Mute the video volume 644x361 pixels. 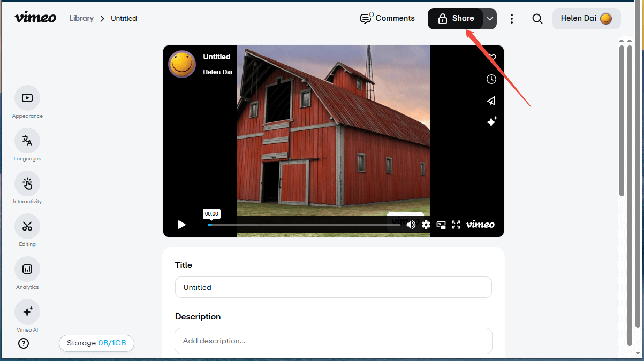click(411, 225)
